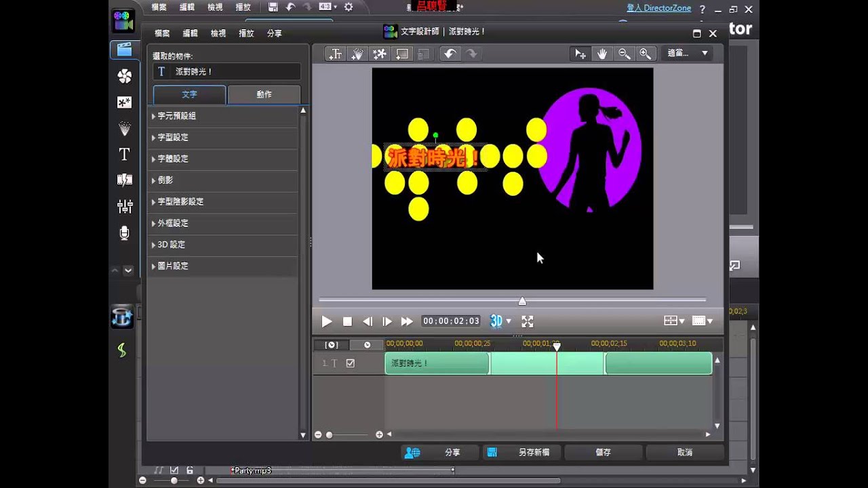Toggle track 1 visibility checkbox
The width and height of the screenshot is (868, 488).
[350, 363]
